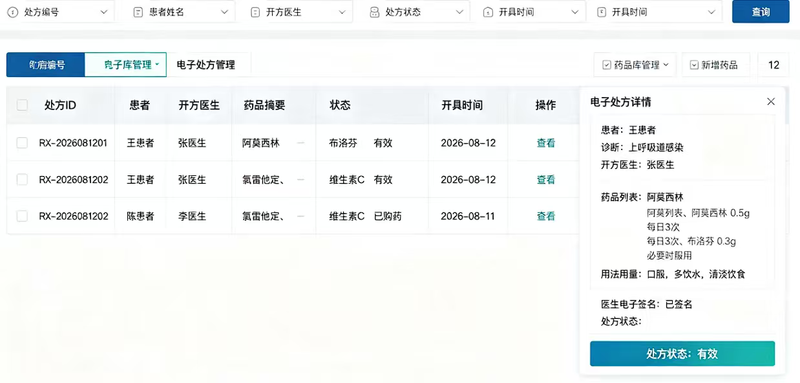
Task: Expand the 患者姓名 dropdown arrow
Action: (224, 12)
